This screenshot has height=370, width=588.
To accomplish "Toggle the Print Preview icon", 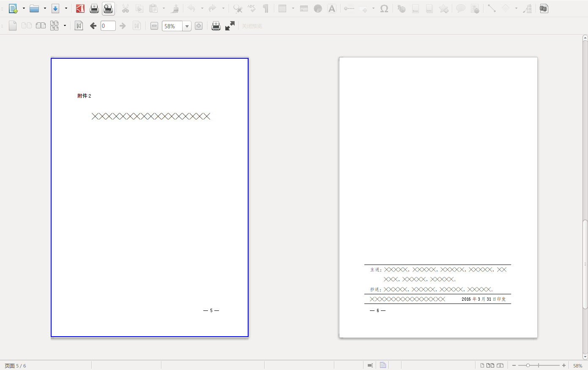I will coord(108,8).
